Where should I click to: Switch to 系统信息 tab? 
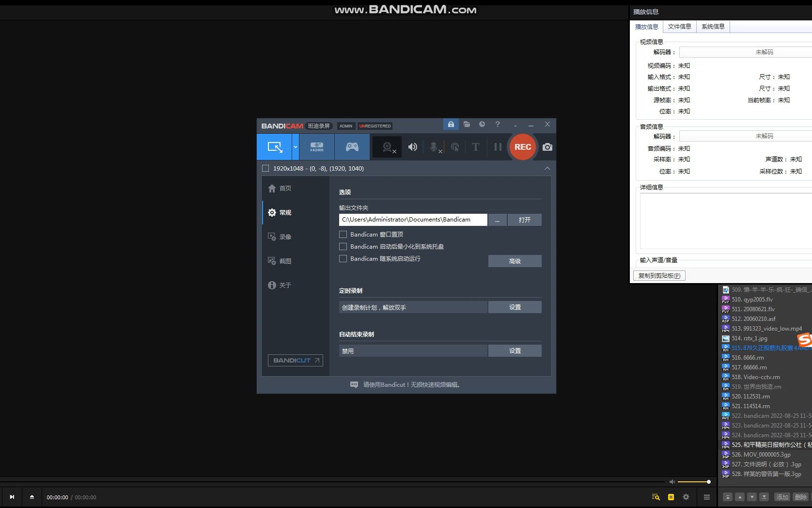[x=713, y=27]
